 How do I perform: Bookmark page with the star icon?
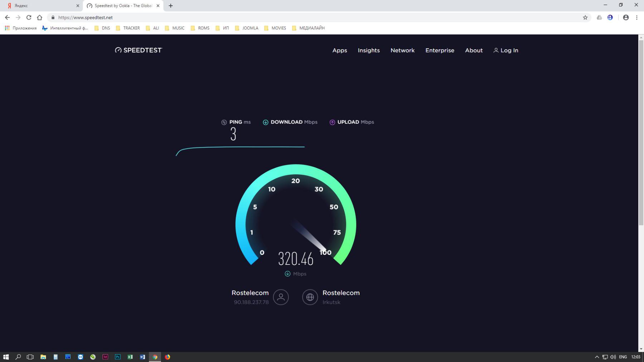(585, 18)
